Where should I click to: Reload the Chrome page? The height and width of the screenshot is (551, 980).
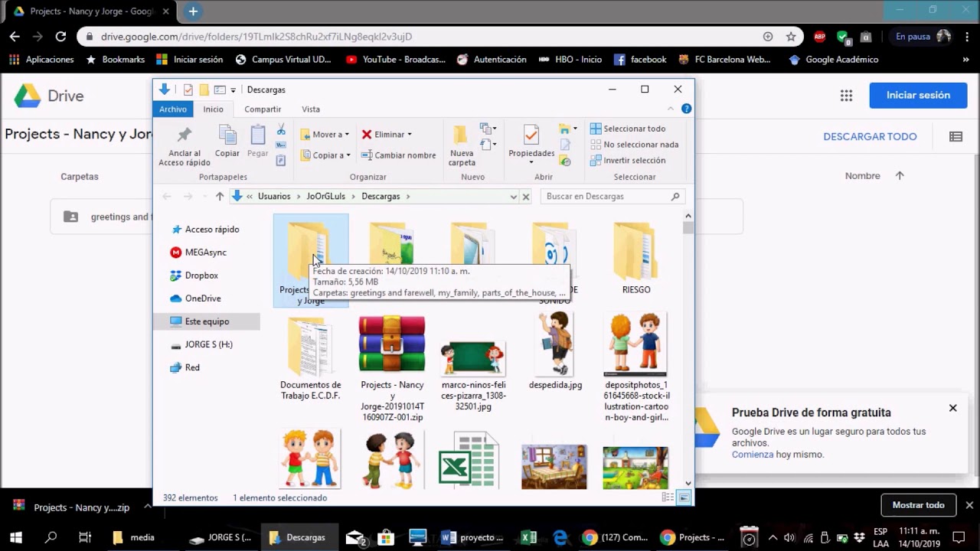pyautogui.click(x=60, y=36)
